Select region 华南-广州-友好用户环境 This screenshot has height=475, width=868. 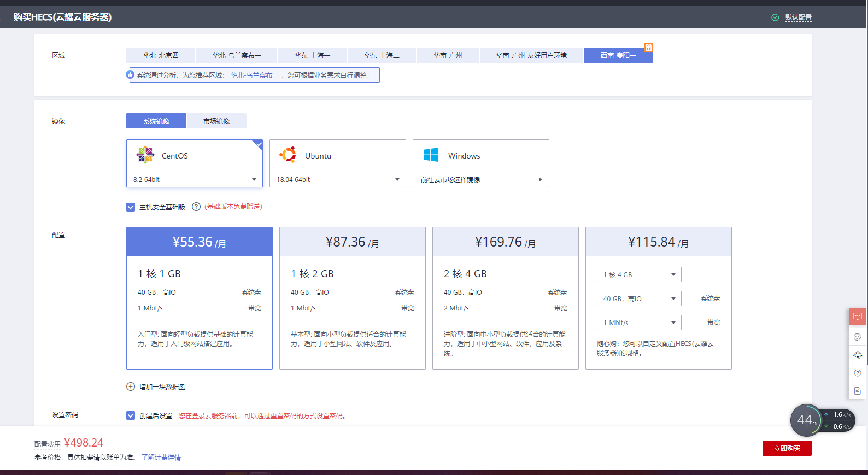pos(531,55)
